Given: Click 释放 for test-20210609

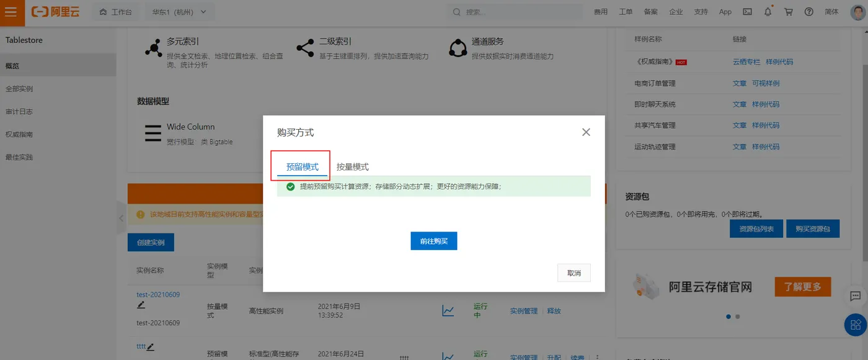Looking at the screenshot, I should coord(554,311).
